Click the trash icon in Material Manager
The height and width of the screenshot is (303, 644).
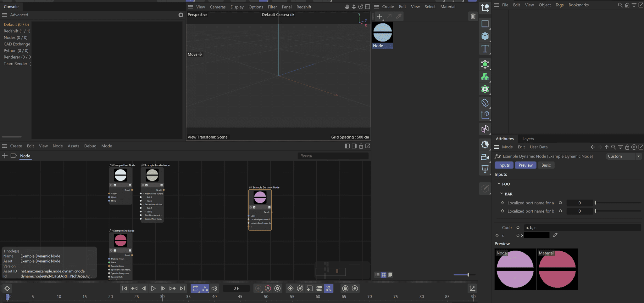click(x=473, y=16)
